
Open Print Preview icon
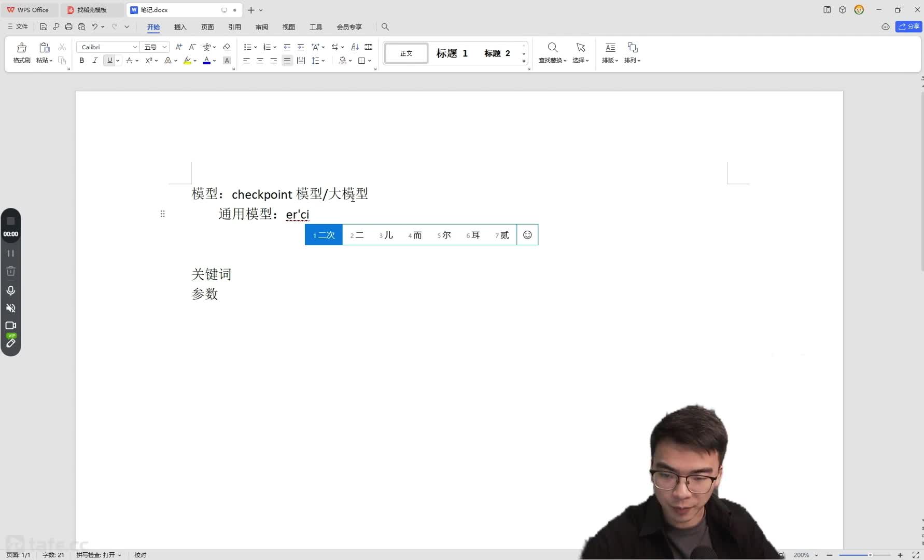click(x=81, y=26)
